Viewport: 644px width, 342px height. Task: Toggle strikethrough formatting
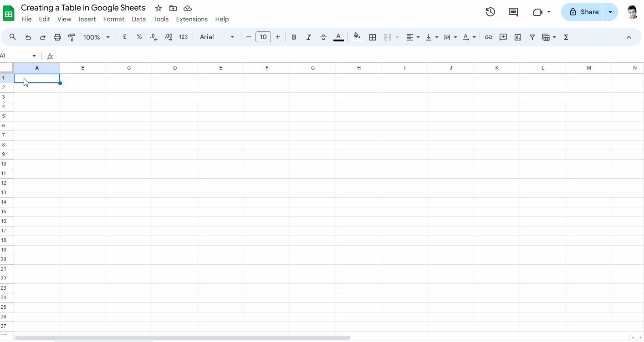(x=323, y=37)
